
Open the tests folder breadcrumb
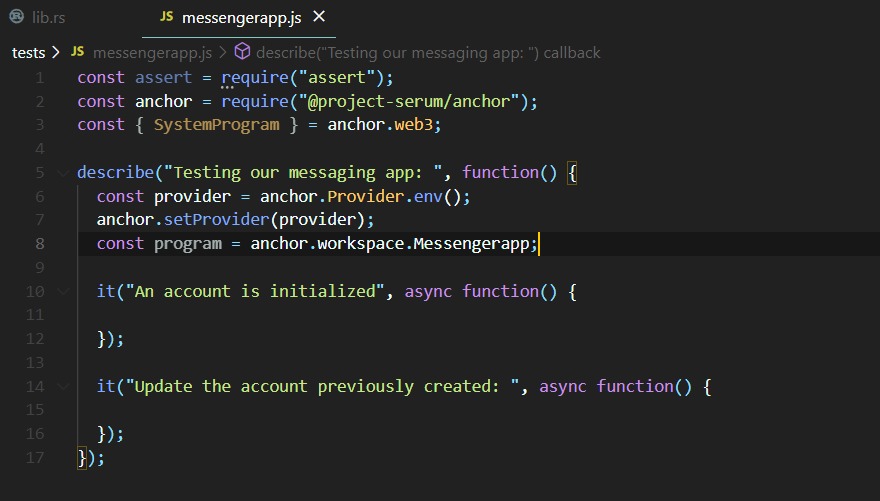pyautogui.click(x=28, y=53)
